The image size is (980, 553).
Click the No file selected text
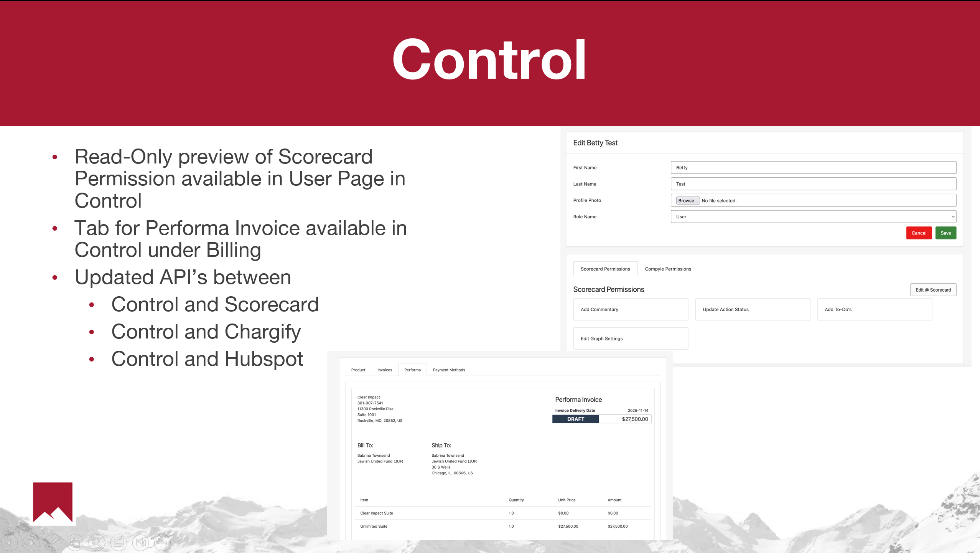pos(719,201)
